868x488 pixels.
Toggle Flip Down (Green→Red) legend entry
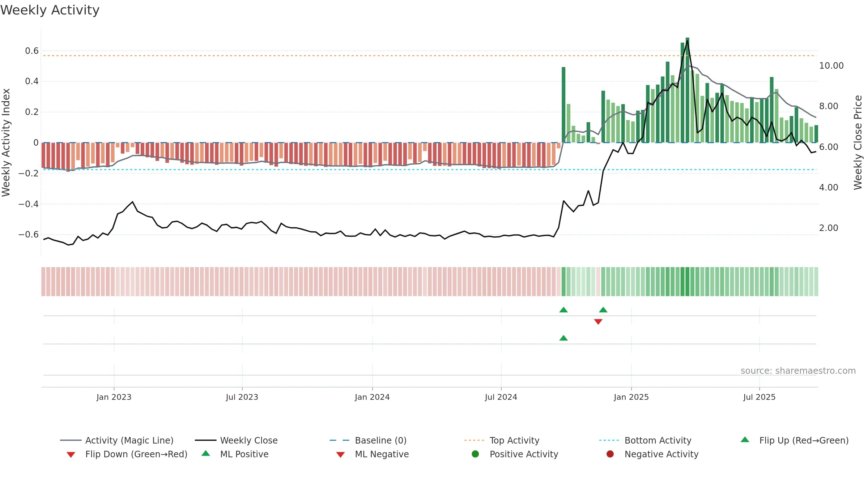(x=127, y=454)
